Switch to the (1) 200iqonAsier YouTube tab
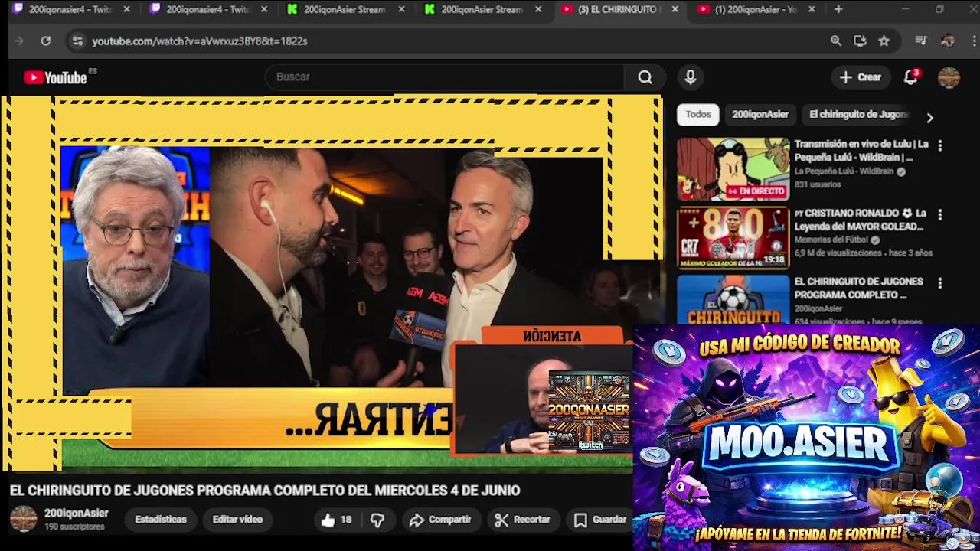Screen dimensions: 980x551 point(754,9)
